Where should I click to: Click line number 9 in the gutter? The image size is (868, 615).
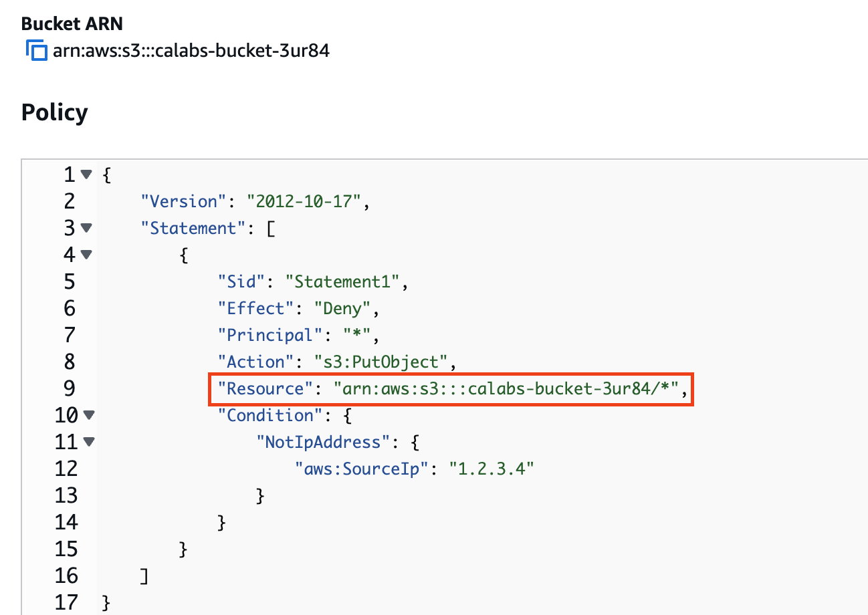coord(70,388)
